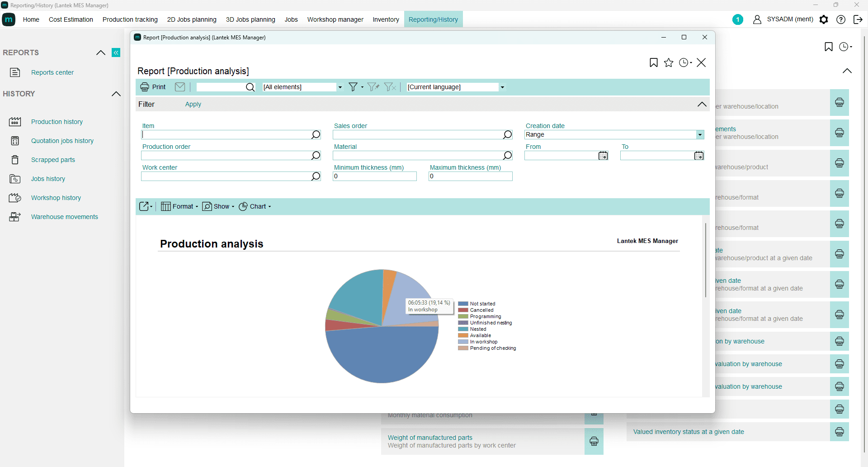This screenshot has height=467, width=868.
Task: Open settings gear icon in top bar
Action: [824, 19]
